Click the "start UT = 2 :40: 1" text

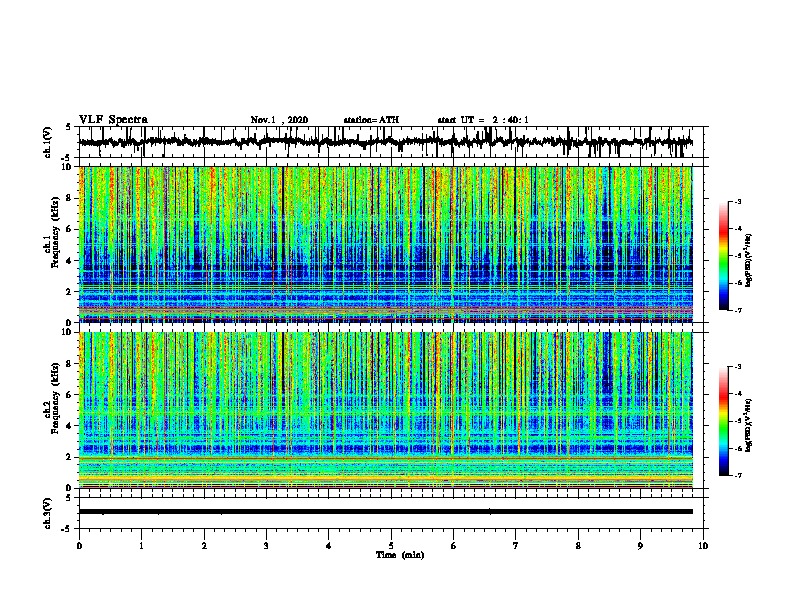[x=483, y=120]
